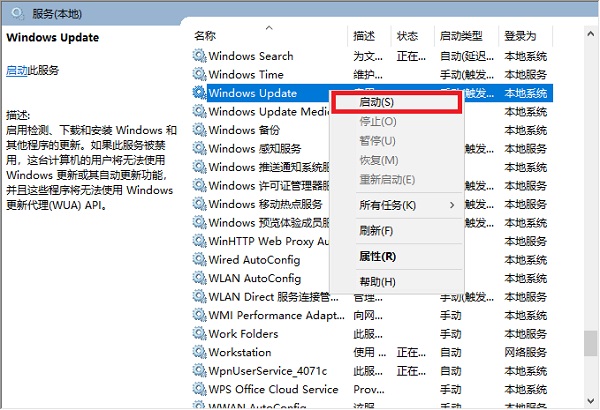The width and height of the screenshot is (600, 410).
Task: Open 帮助(H) from the context menu
Action: click(376, 282)
